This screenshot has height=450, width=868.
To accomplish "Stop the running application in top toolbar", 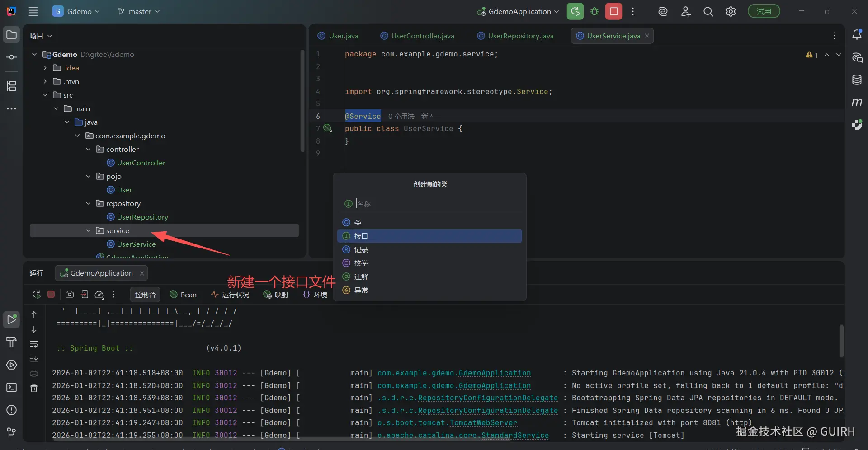I will pos(614,11).
